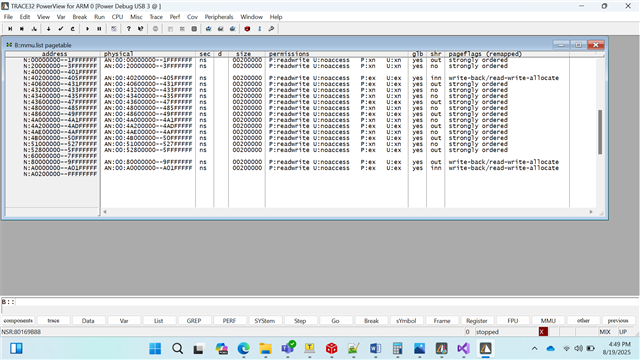640x360 pixels.
Task: Open the Peripherals menu
Action: (219, 17)
